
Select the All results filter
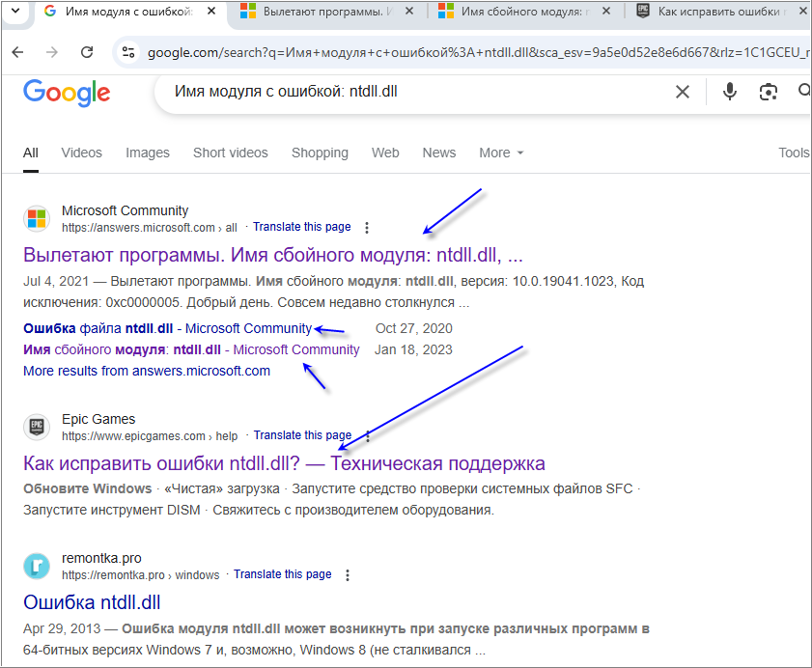pos(31,153)
